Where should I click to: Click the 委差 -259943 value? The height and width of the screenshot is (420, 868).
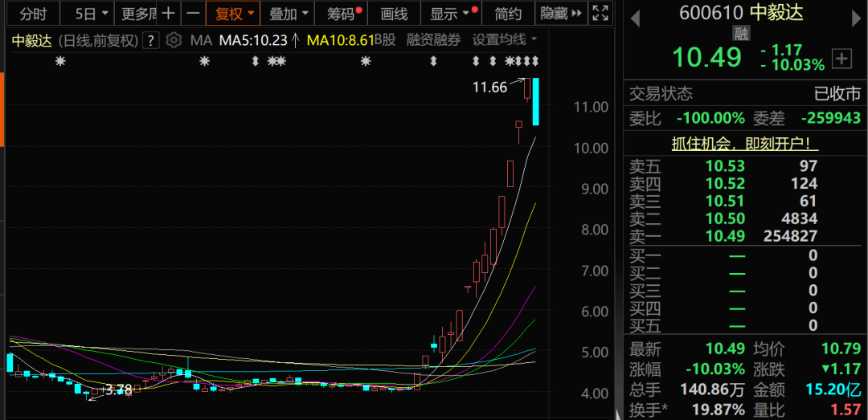tap(832, 118)
